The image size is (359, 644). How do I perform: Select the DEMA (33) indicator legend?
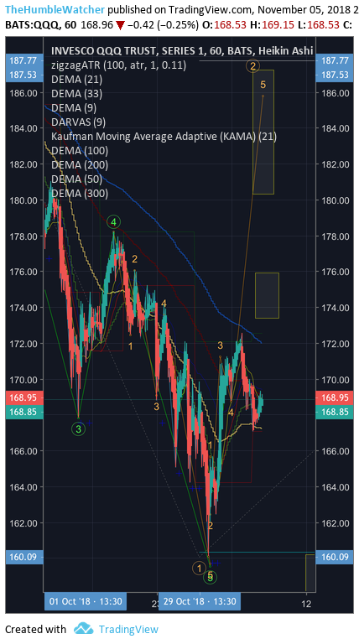pos(76,94)
